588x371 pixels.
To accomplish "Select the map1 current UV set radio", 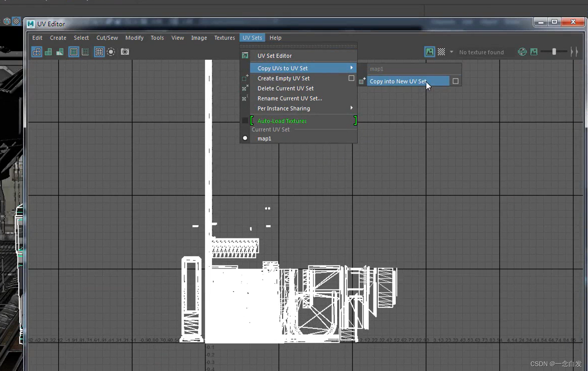I will [x=245, y=138].
